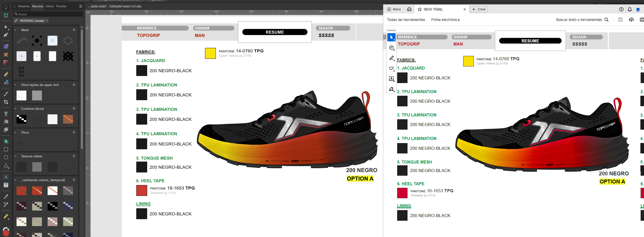Click yellow Pantone 14-0760 swatch in Designer

coord(210,53)
